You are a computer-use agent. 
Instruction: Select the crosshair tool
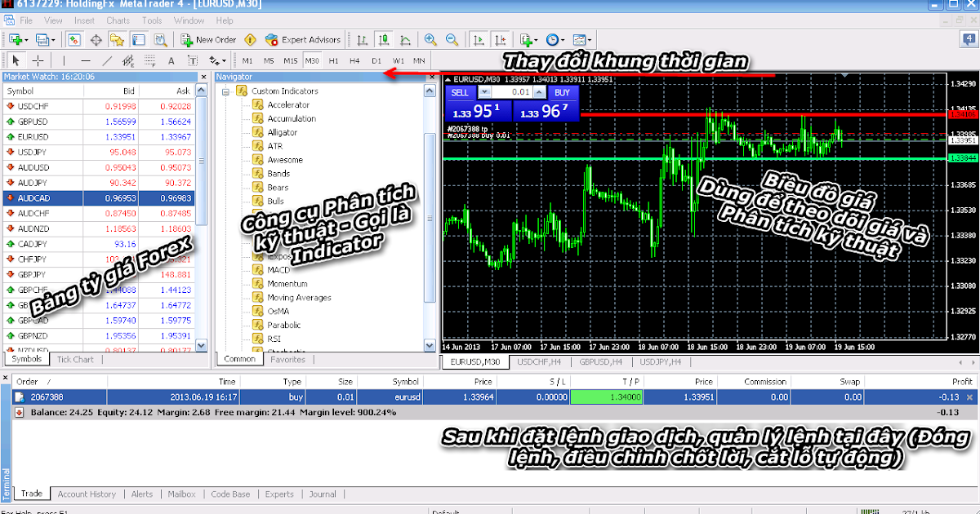(x=38, y=60)
